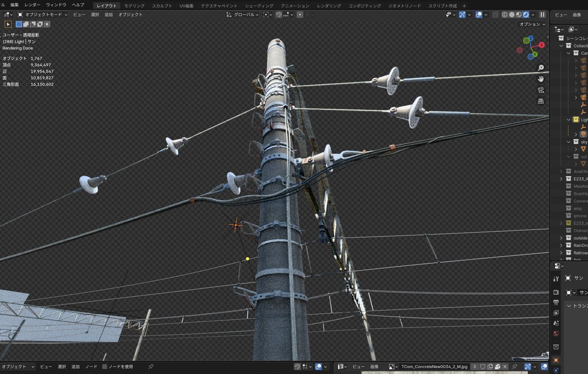
Task: Toggle show gizmo button in header
Action: pyautogui.click(x=462, y=15)
